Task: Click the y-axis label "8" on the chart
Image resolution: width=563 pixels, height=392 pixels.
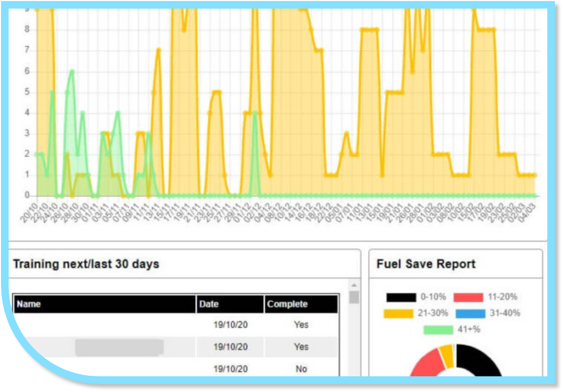Action: click(27, 29)
